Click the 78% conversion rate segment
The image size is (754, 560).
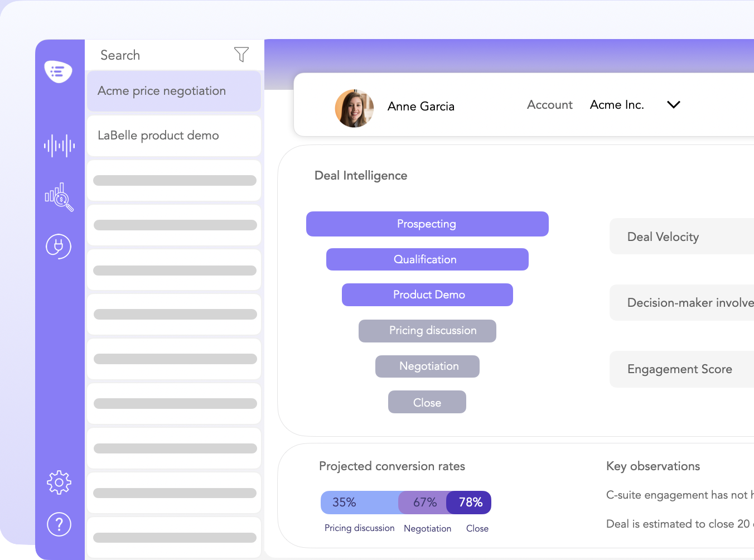click(x=469, y=503)
